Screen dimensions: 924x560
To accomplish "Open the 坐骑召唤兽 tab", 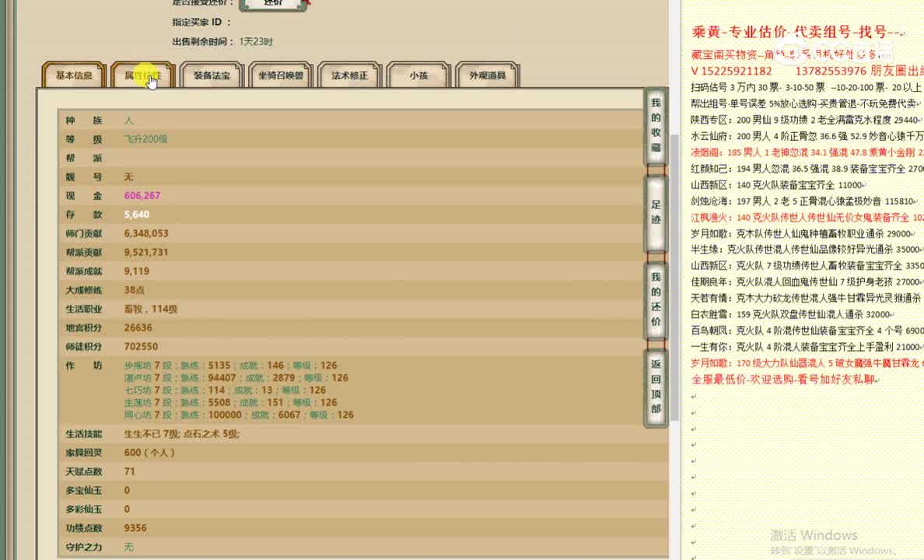I will (281, 75).
